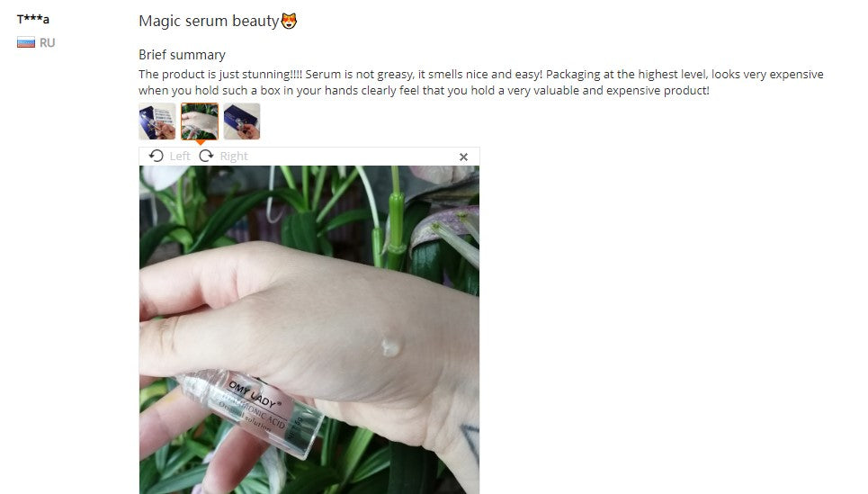Click the "Magic serum beauty" review title
The height and width of the screenshot is (494, 868).
click(x=209, y=21)
